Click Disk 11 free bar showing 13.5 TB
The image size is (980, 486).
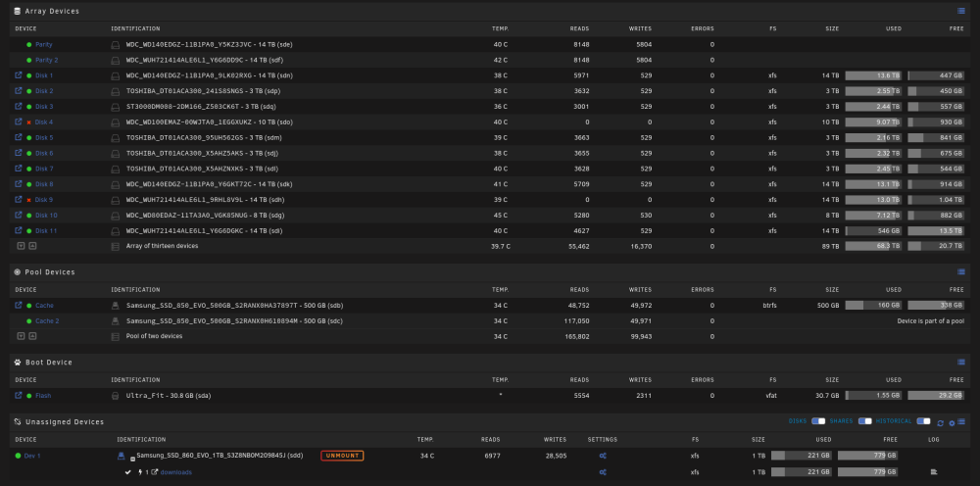coord(936,231)
